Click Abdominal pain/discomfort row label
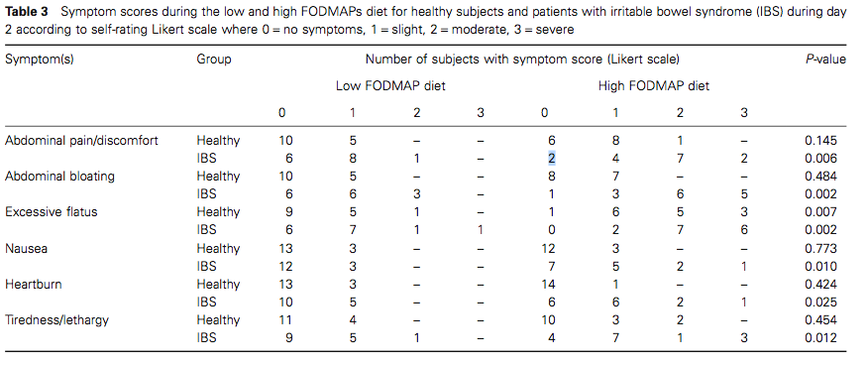868x365 pixels. coord(81,141)
